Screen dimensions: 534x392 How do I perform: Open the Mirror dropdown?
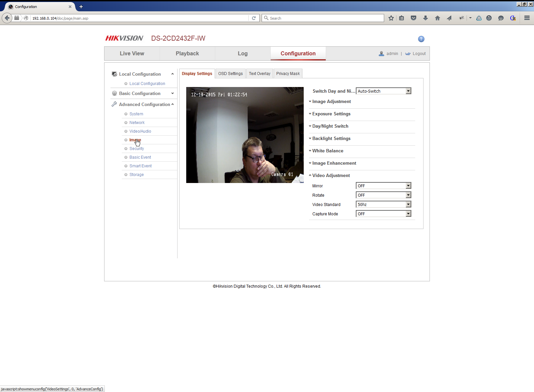tap(383, 186)
